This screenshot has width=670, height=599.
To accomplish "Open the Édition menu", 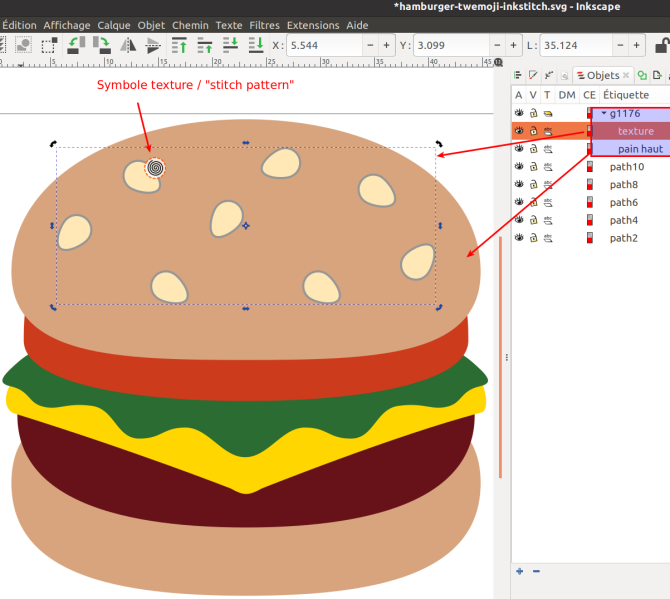I will pyautogui.click(x=19, y=25).
